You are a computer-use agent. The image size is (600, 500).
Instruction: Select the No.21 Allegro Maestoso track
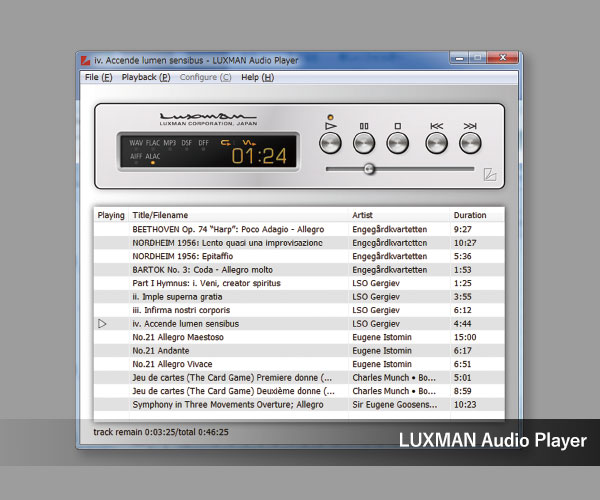(180, 337)
